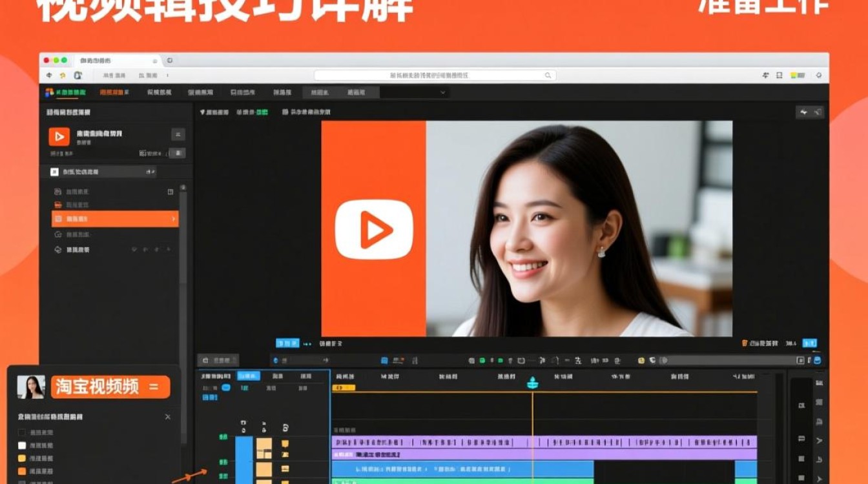The height and width of the screenshot is (484, 868).
Task: Click the tall blue column in the track panel
Action: tap(244, 459)
